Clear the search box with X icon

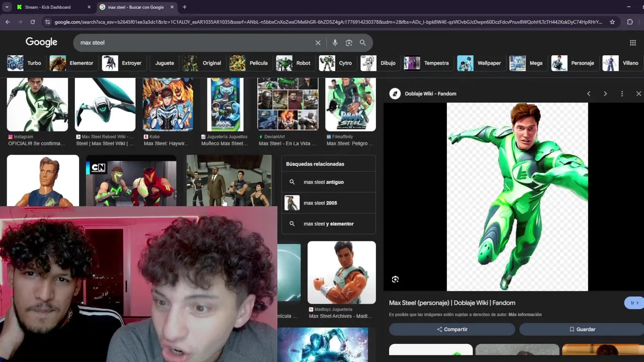pos(318,43)
